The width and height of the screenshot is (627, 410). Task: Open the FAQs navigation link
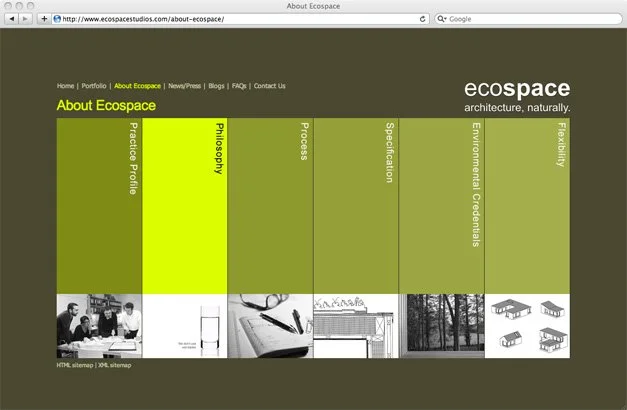pos(239,86)
